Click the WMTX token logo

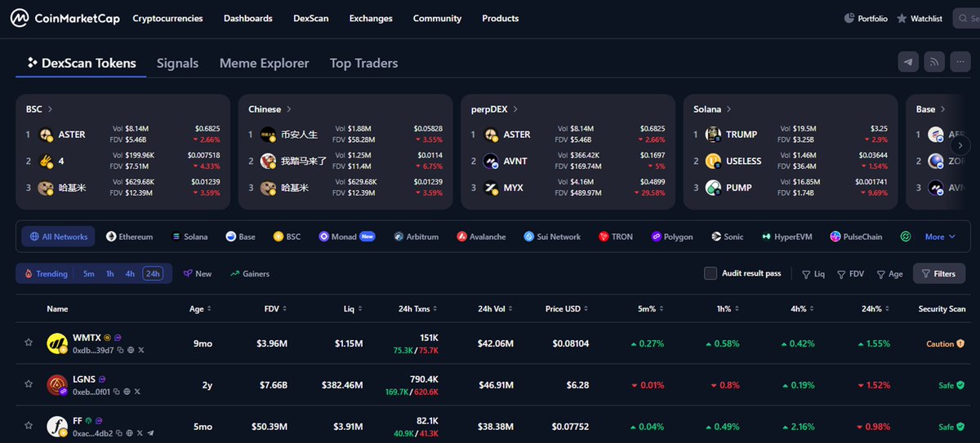click(x=56, y=343)
